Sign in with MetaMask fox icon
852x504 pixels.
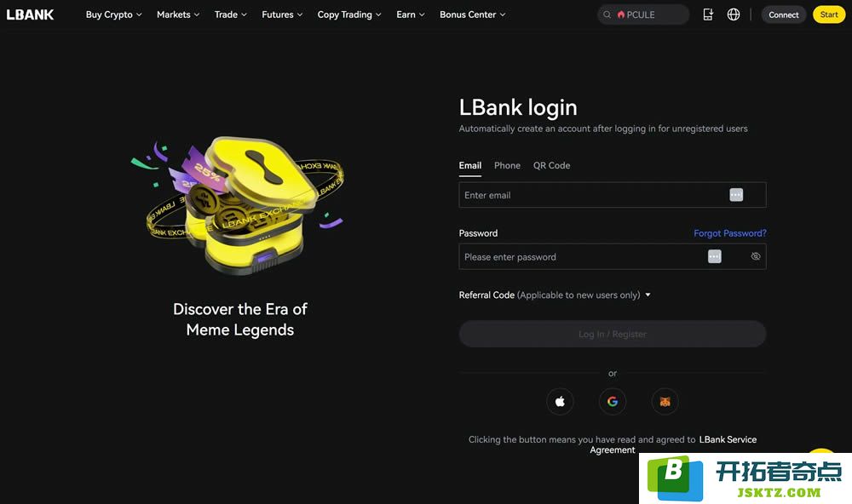(665, 401)
